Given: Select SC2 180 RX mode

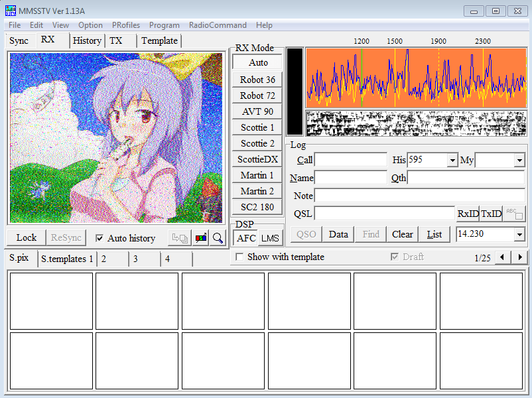Looking at the screenshot, I should tap(257, 208).
